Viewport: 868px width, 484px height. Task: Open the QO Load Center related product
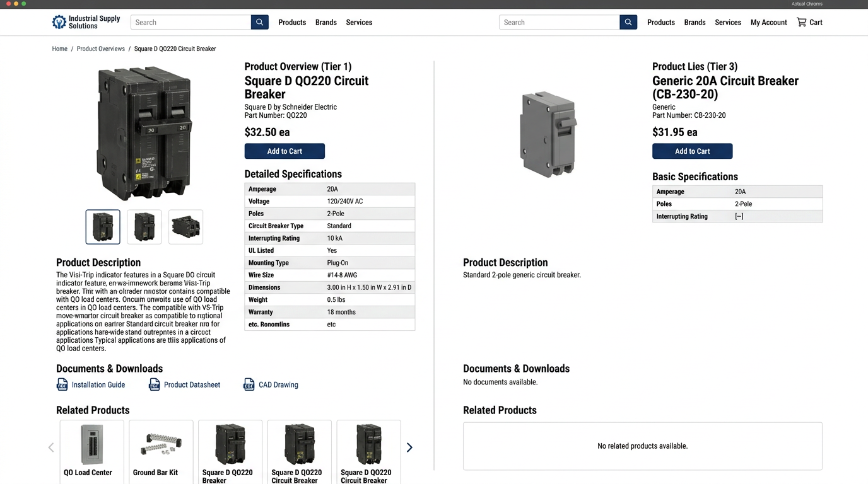[x=91, y=451]
